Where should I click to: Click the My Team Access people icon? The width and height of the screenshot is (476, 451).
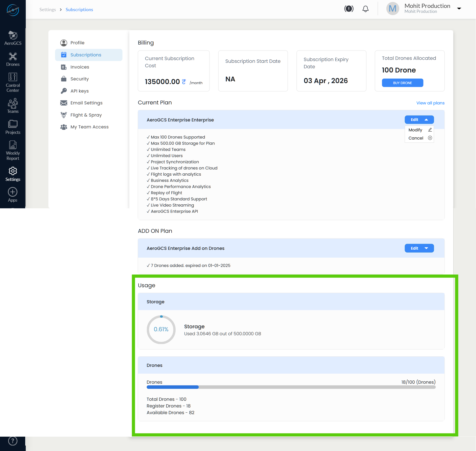tap(64, 127)
